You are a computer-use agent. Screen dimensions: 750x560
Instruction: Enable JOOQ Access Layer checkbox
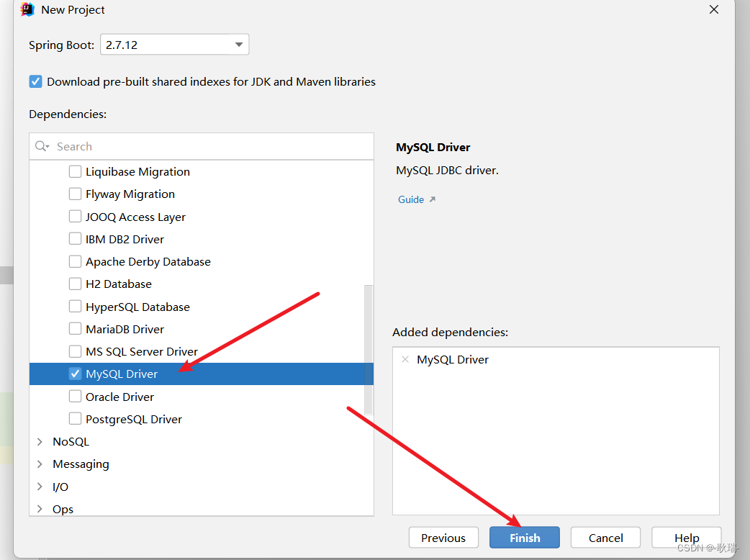point(75,216)
